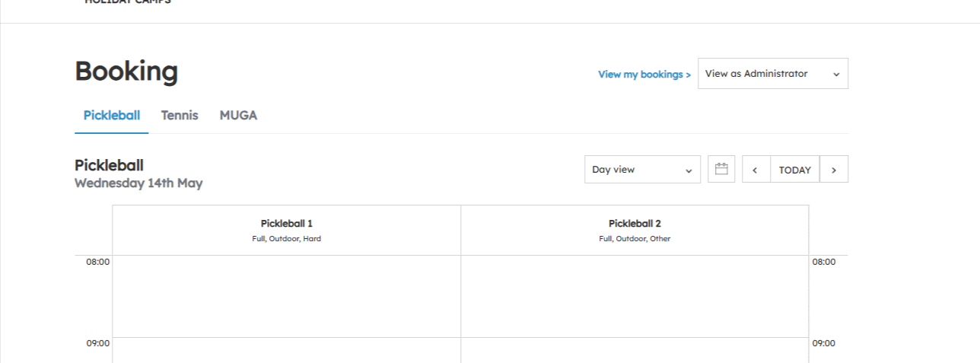Click the Pickleball 1 court name header
980x363 pixels.
pyautogui.click(x=287, y=224)
